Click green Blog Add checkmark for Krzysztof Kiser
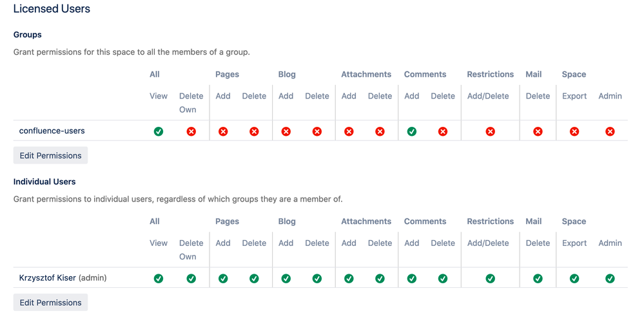Viewport: 644px width, 329px height. [x=286, y=279]
